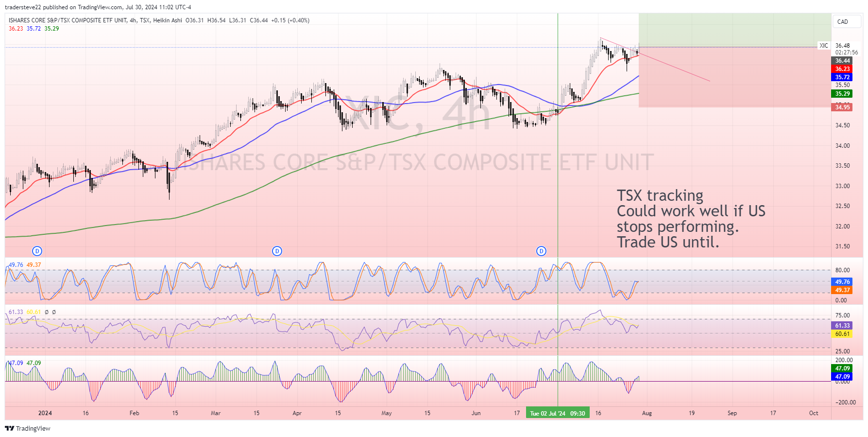This screenshot has height=437, width=868.
Task: Click the RSI 61.33 legend value
Action: pos(16,312)
